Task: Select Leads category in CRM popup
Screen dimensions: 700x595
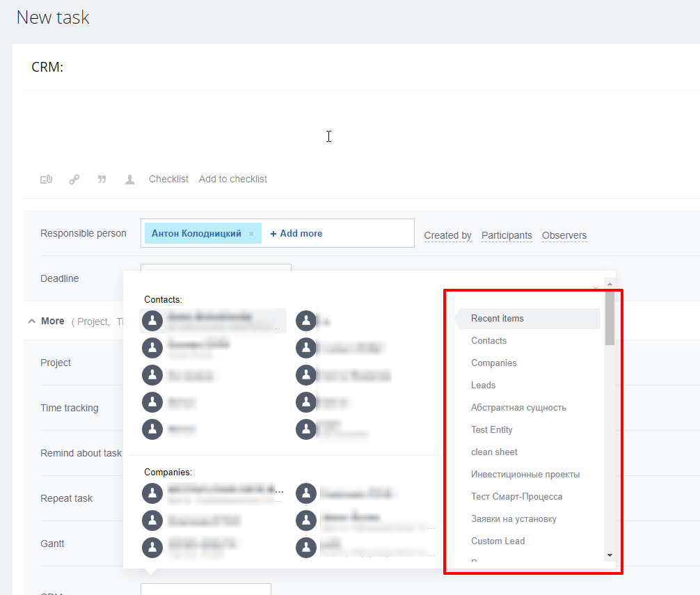Action: tap(483, 386)
